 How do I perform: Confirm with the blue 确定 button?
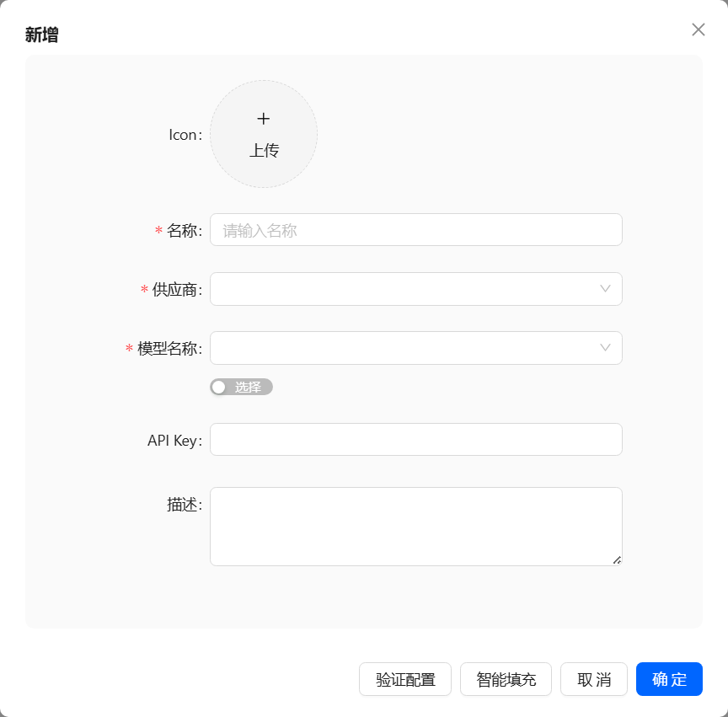[x=669, y=679]
